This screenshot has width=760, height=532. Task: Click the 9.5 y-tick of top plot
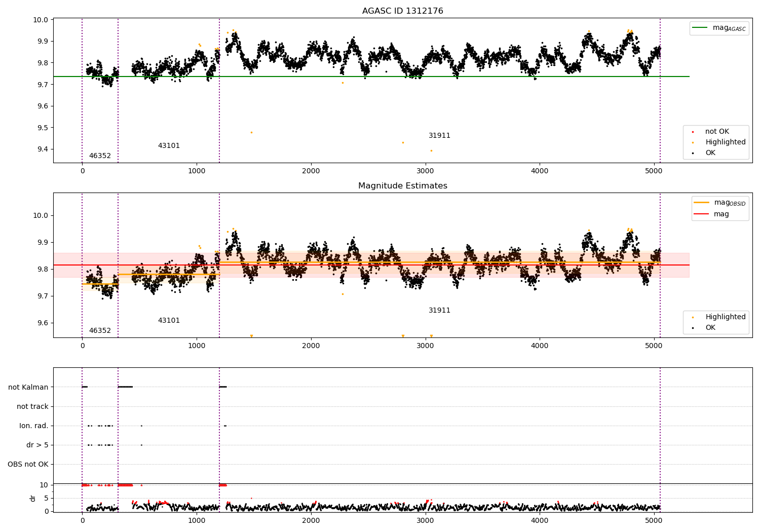(x=43, y=128)
